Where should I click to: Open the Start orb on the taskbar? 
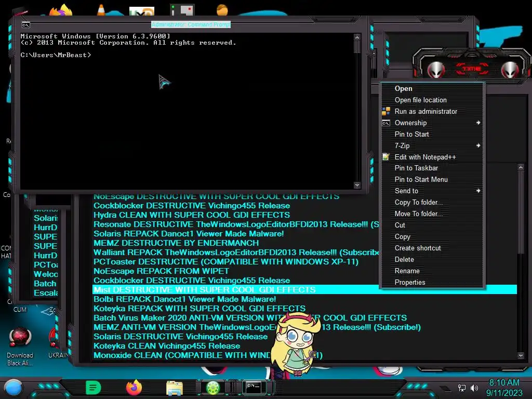[x=14, y=388]
